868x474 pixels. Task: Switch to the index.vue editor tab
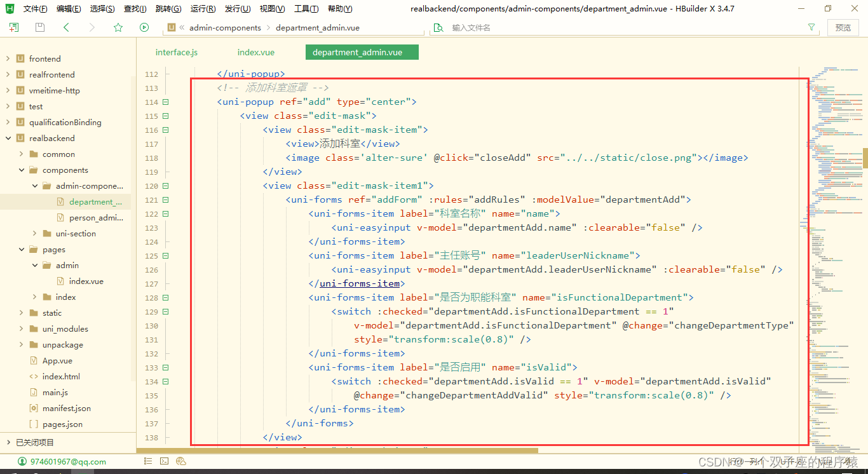click(256, 52)
